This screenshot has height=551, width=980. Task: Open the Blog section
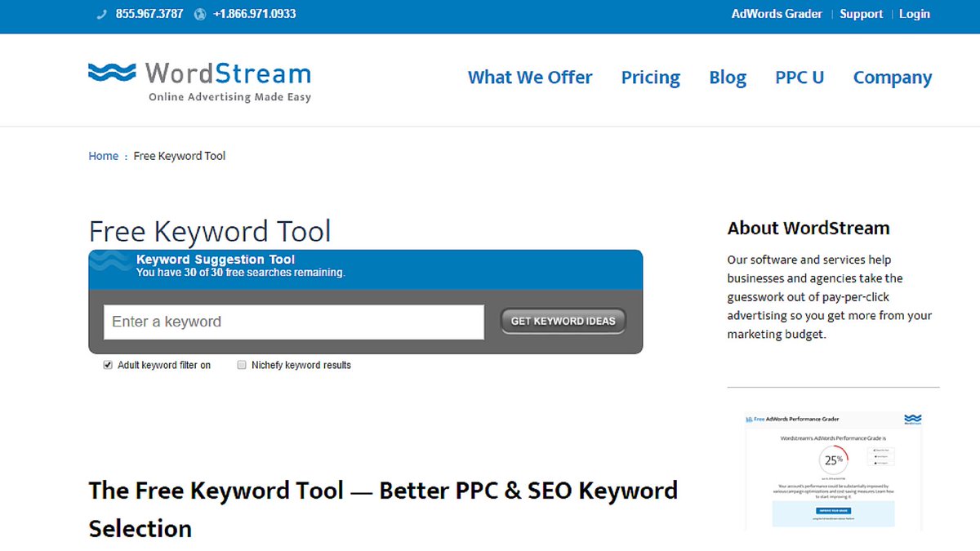click(x=728, y=77)
